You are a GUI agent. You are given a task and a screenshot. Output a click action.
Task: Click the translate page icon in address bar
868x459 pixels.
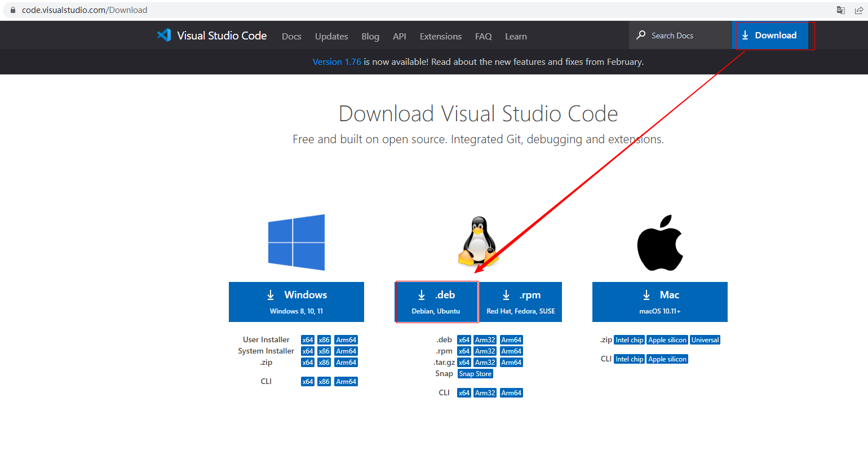click(841, 10)
